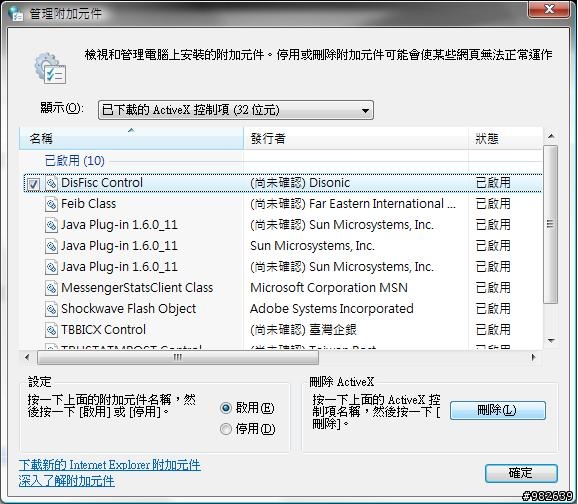Viewport: 578px width, 504px height.
Task: Click the horizontal scrollbar thumb
Action: (178, 357)
